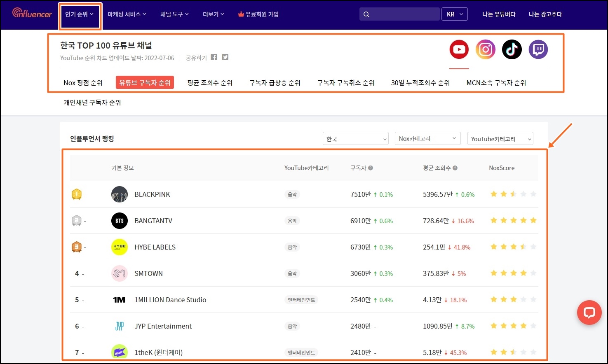Open the JYP Entertainment name link

(x=163, y=326)
